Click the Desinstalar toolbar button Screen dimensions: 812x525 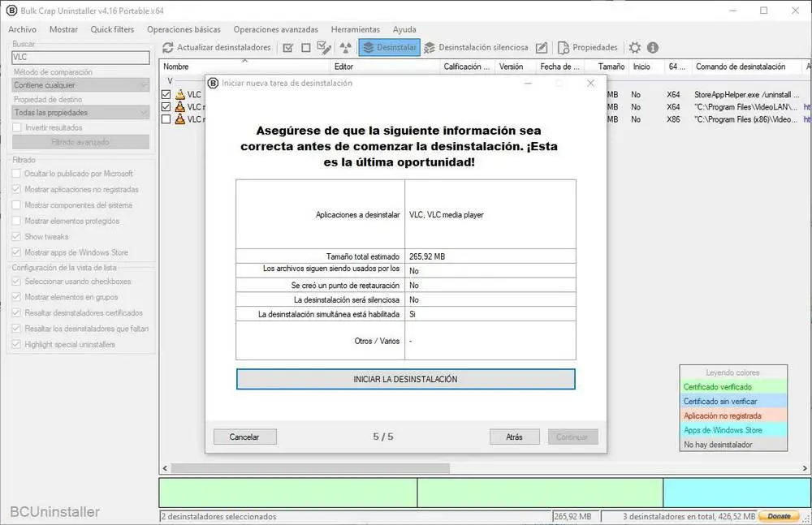tap(390, 48)
